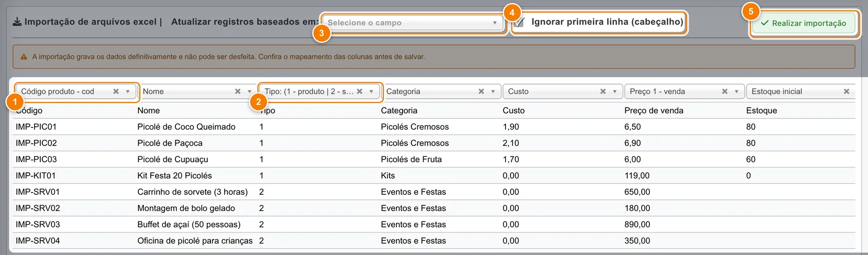The width and height of the screenshot is (868, 255).
Task: Expand the 'Código produto - cod' dropdown arrow
Action: (x=128, y=92)
